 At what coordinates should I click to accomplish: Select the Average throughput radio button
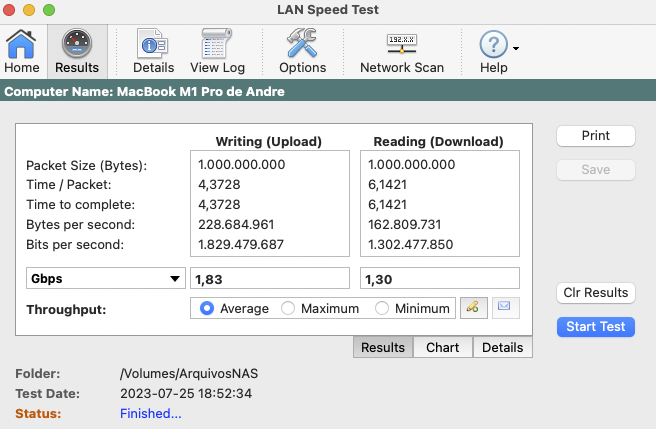207,308
